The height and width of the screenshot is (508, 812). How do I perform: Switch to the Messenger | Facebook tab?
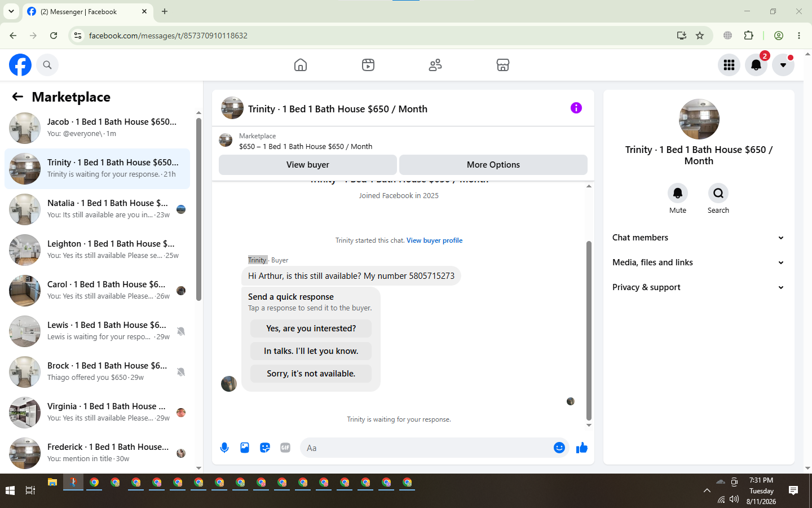[87, 11]
